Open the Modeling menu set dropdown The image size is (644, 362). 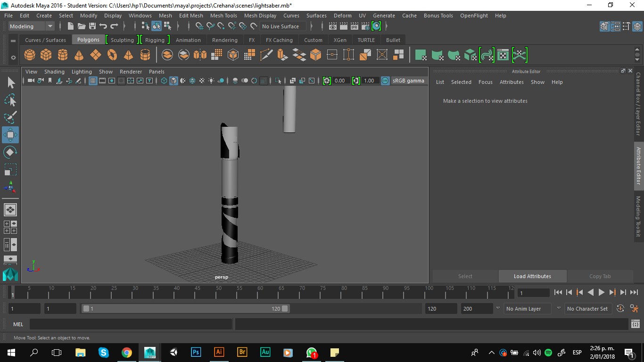pos(32,26)
